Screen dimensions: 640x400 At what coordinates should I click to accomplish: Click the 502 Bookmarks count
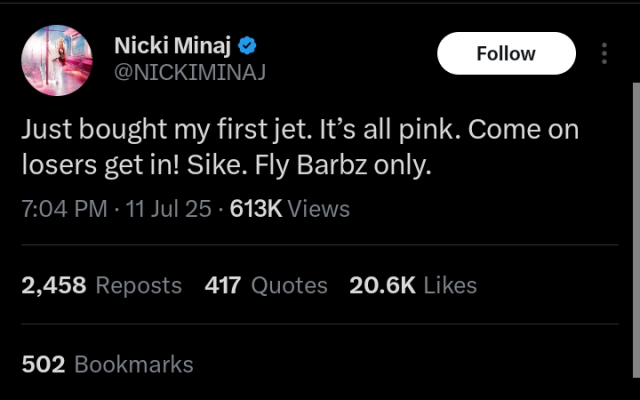tap(43, 364)
